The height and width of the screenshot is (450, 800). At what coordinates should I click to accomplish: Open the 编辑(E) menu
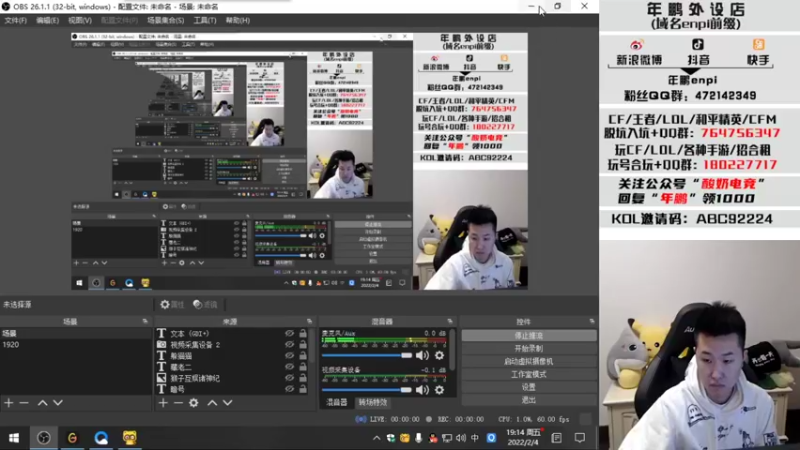pyautogui.click(x=47, y=20)
